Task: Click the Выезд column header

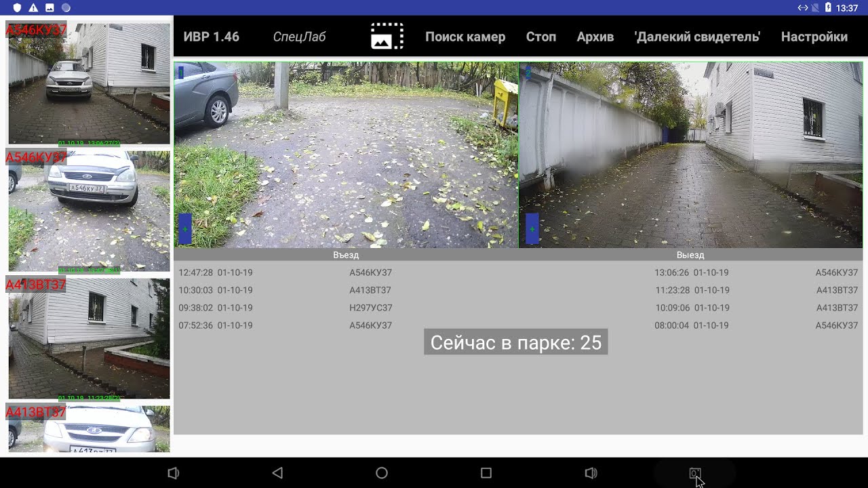Action: pyautogui.click(x=690, y=256)
